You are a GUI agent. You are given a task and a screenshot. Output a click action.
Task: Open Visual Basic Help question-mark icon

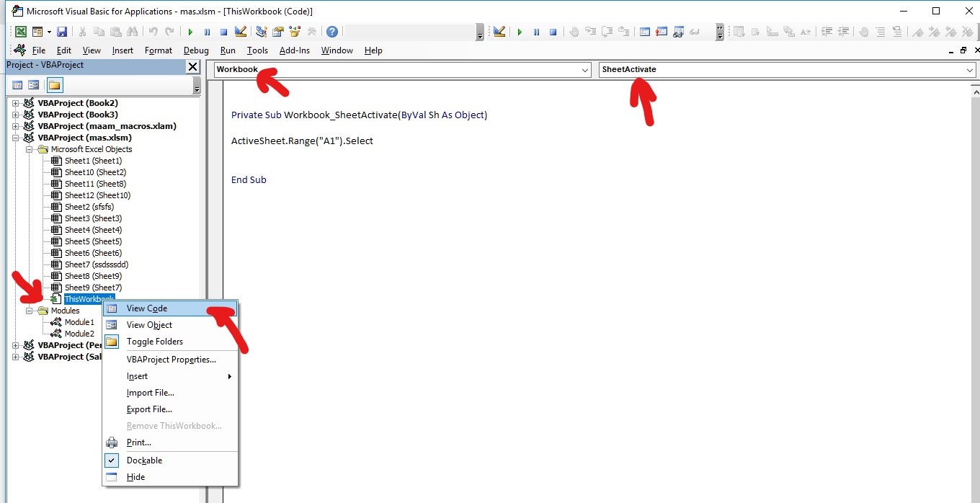[x=331, y=32]
